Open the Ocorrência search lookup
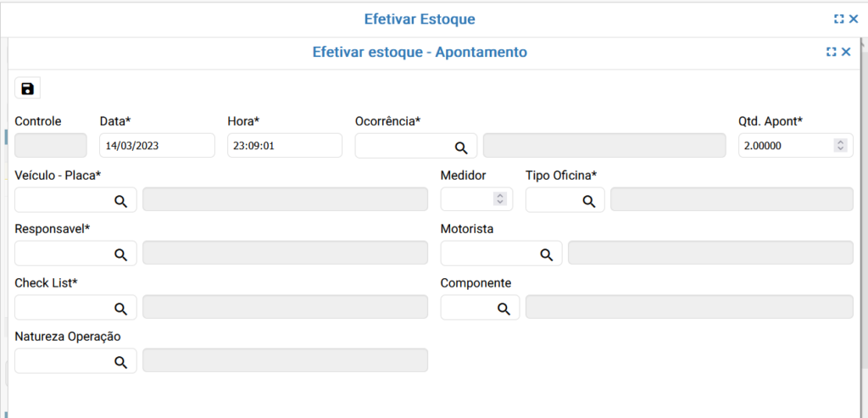The height and width of the screenshot is (418, 868). click(x=461, y=147)
